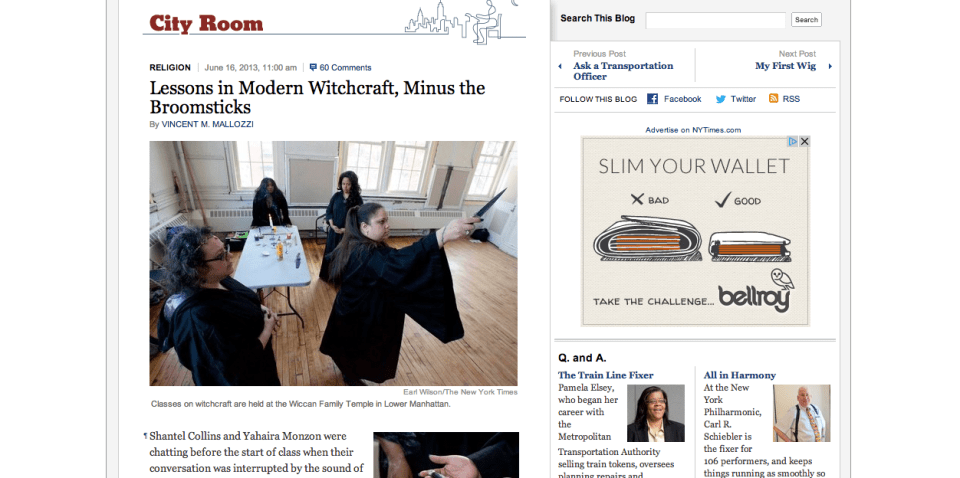The width and height of the screenshot is (960, 478).
Task: Close the bellroy ad with X
Action: [804, 141]
